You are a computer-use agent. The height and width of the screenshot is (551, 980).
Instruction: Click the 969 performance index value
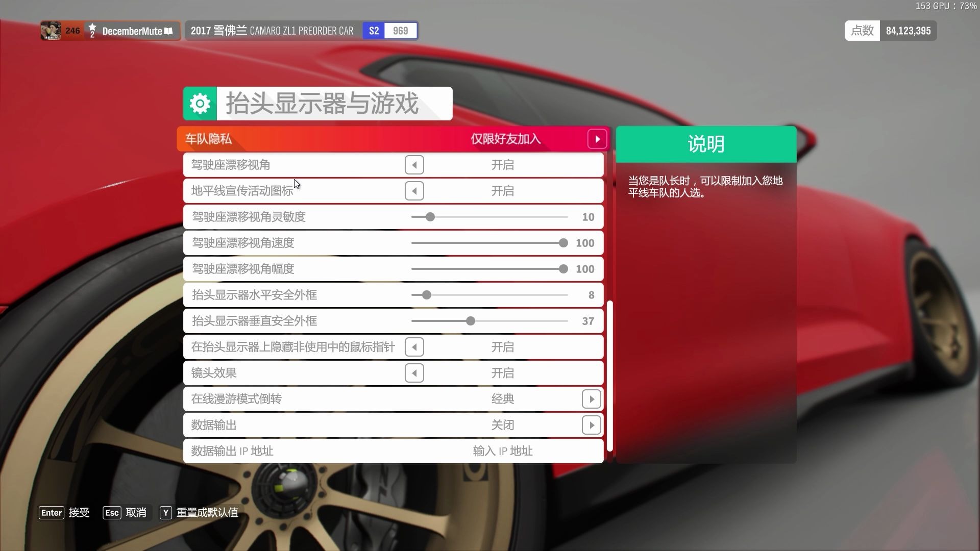pos(400,31)
